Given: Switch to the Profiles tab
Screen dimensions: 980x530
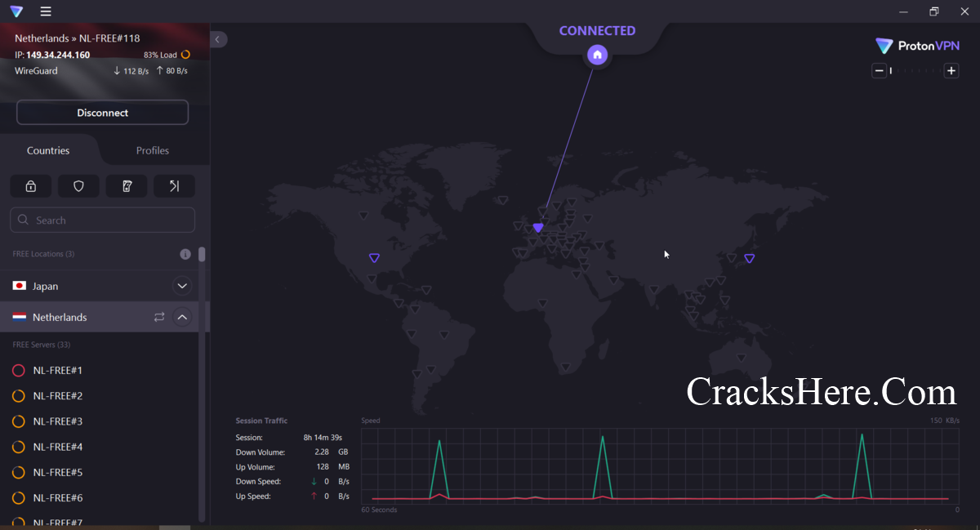Looking at the screenshot, I should [x=153, y=150].
